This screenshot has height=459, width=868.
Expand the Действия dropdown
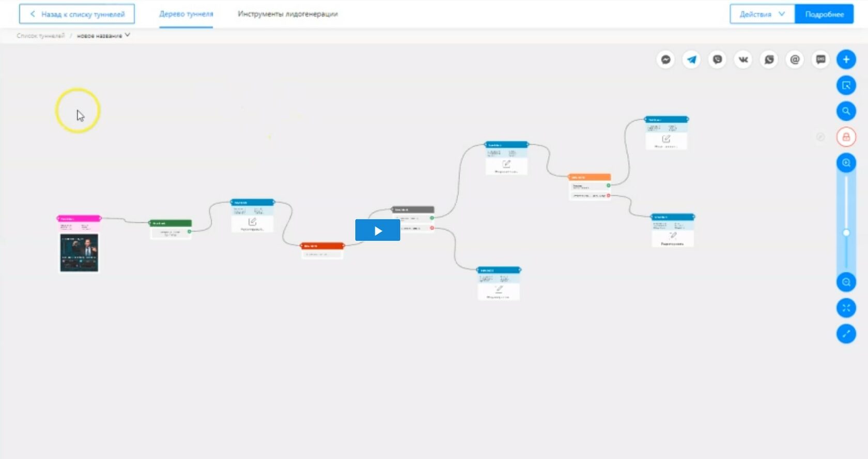click(x=762, y=14)
